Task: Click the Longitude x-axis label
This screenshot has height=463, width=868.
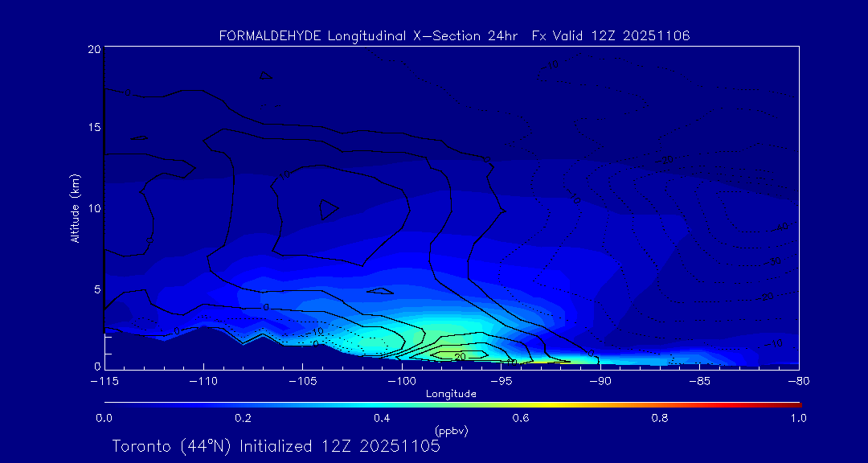Action: pyautogui.click(x=451, y=394)
